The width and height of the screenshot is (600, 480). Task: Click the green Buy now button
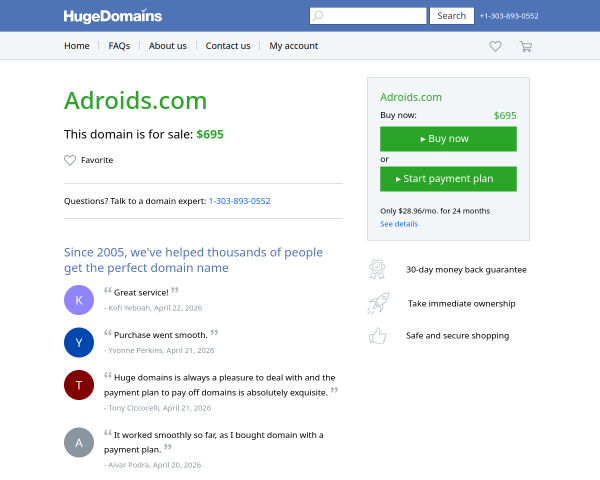(448, 139)
